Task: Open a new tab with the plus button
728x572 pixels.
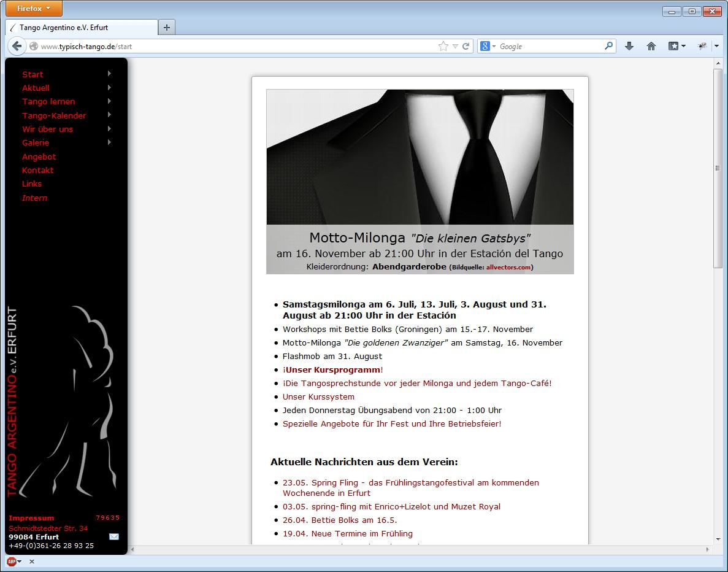Action: pyautogui.click(x=167, y=28)
